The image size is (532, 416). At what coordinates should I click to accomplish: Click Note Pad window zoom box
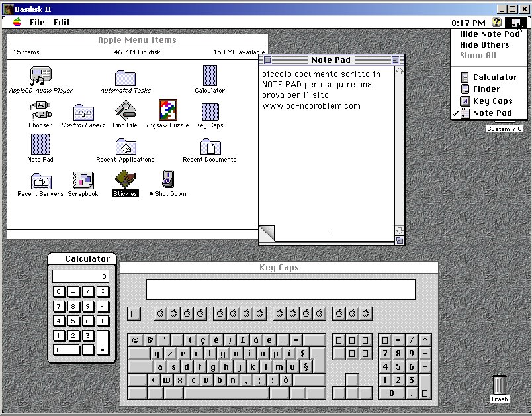pos(396,60)
